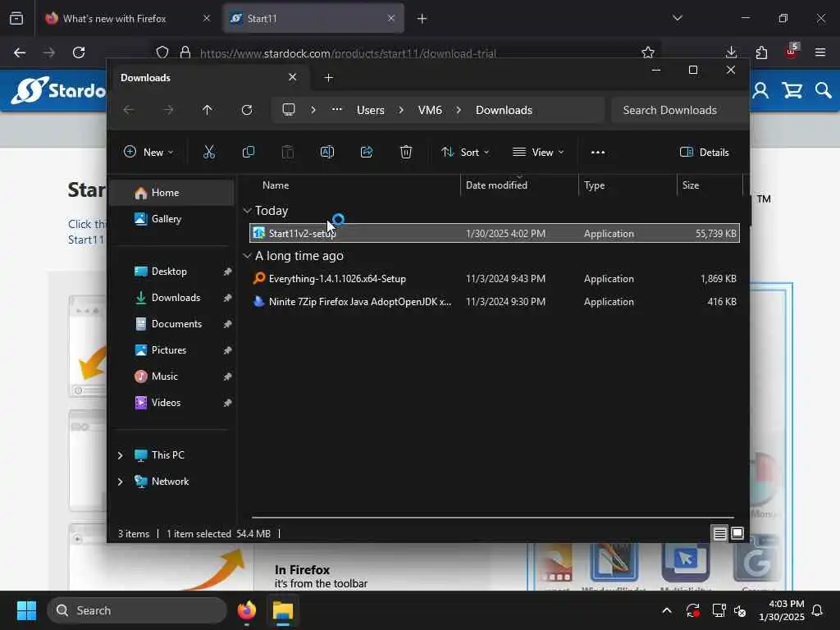Show hidden system tray icons
840x630 pixels.
click(667, 610)
